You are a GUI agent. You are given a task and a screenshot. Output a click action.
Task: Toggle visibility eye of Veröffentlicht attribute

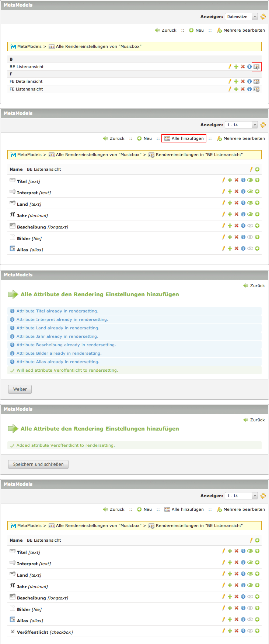[250, 631]
